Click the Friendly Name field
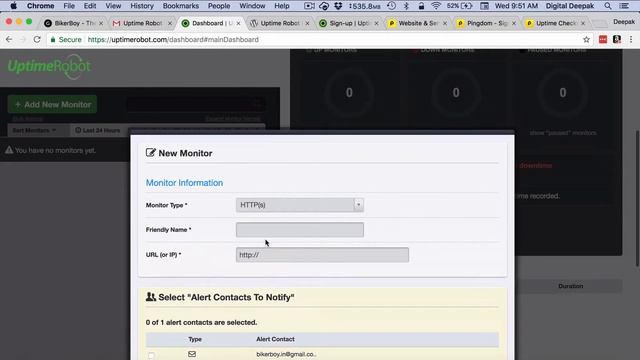 coord(300,230)
